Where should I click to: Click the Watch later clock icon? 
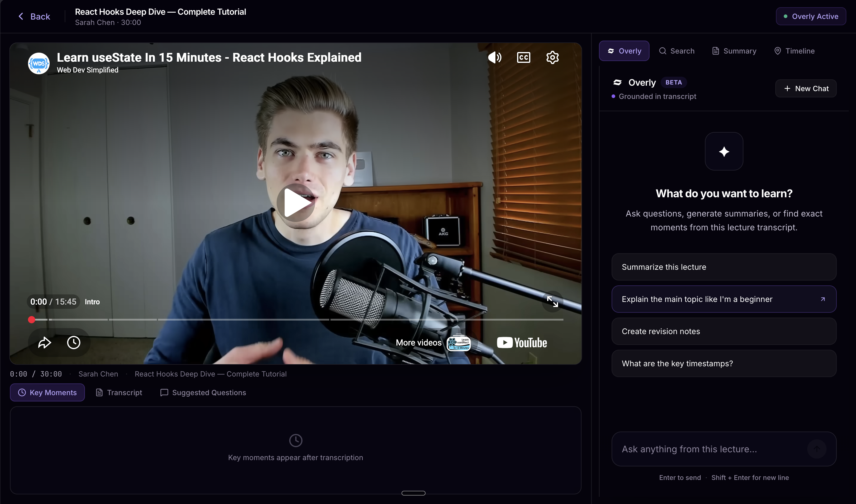pyautogui.click(x=73, y=342)
